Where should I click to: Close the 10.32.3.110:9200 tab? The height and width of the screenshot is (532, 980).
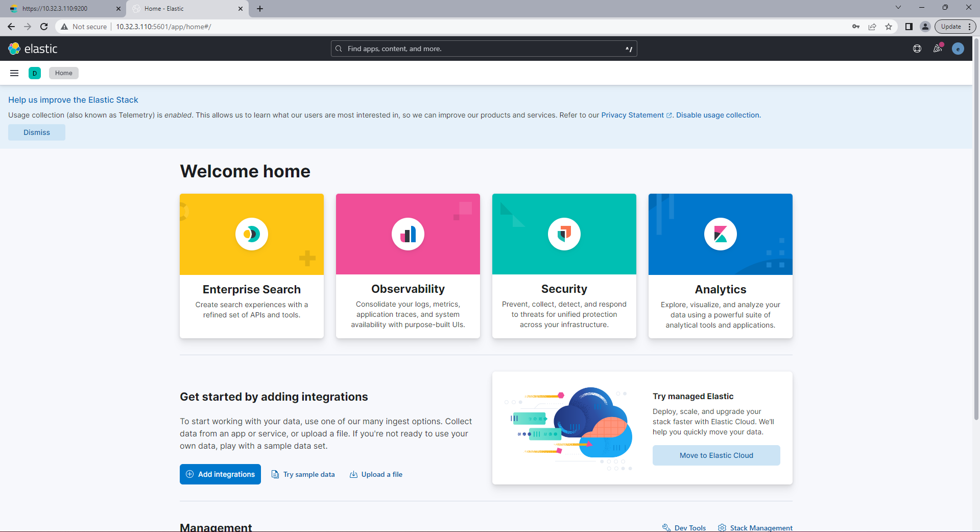(x=118, y=9)
